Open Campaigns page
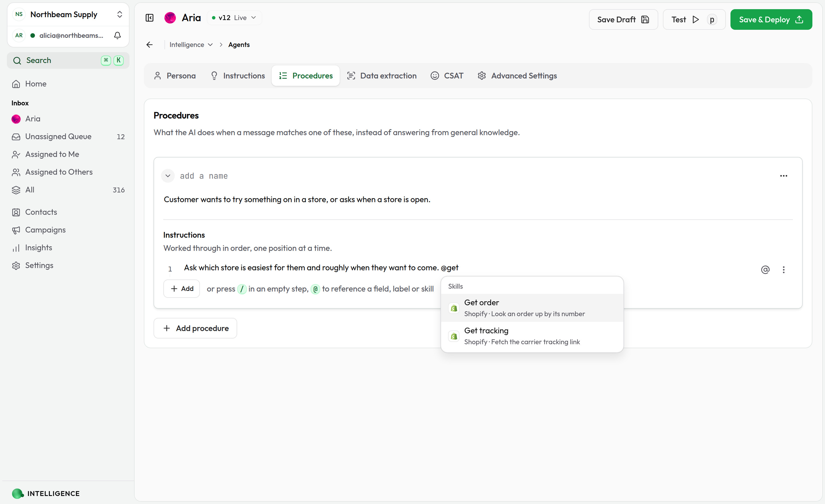The height and width of the screenshot is (504, 825). coord(68,230)
